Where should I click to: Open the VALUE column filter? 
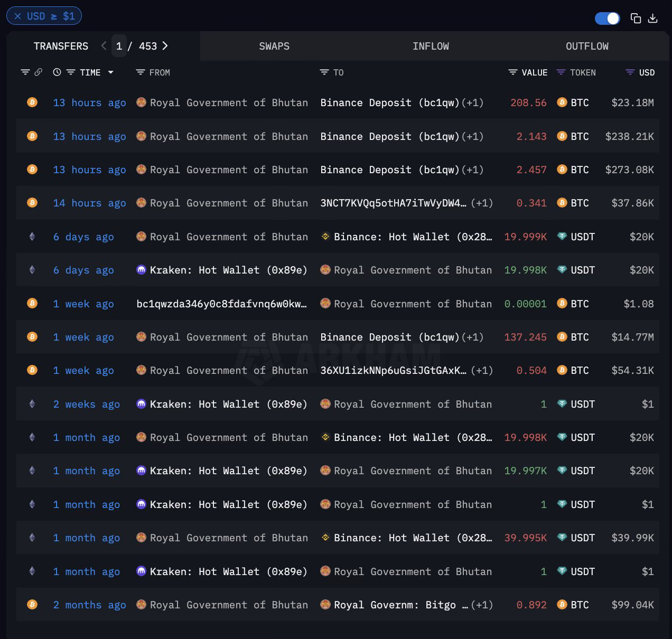coord(512,72)
